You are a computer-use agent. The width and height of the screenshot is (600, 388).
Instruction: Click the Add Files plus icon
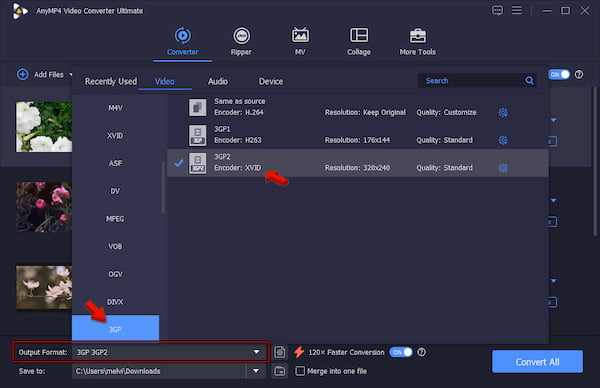(23, 74)
